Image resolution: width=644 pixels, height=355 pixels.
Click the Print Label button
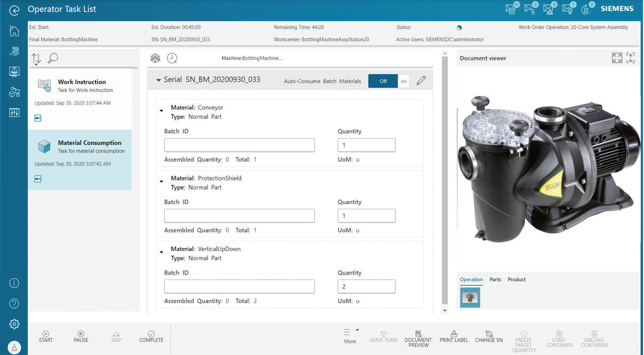454,336
